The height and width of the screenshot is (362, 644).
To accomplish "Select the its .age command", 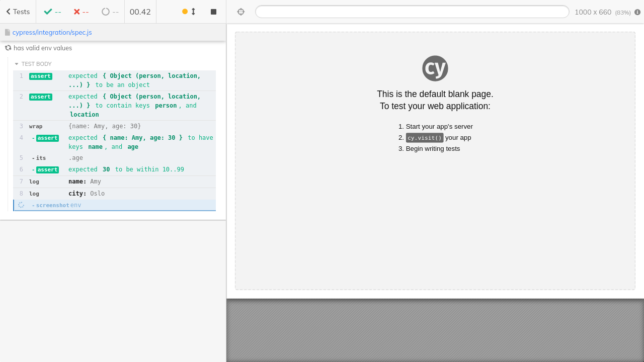I will point(115,158).
